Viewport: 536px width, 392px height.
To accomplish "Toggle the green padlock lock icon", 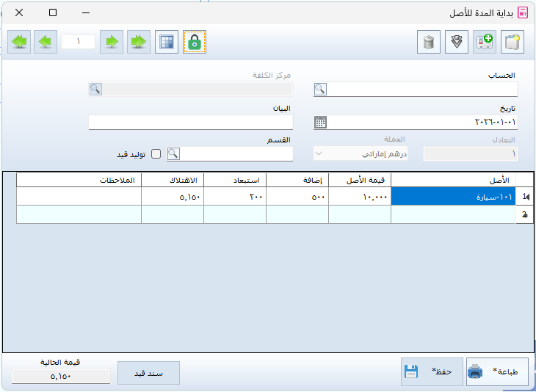I will coord(195,42).
